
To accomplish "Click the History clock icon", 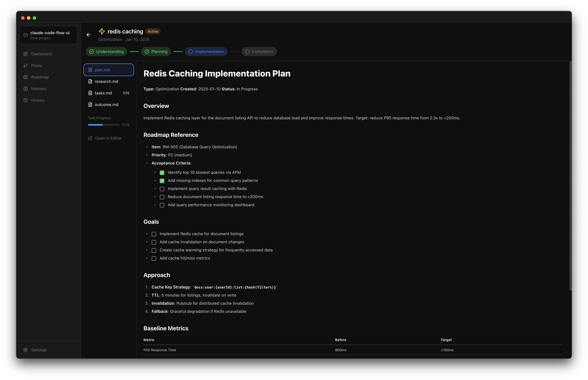I will 25,100.
